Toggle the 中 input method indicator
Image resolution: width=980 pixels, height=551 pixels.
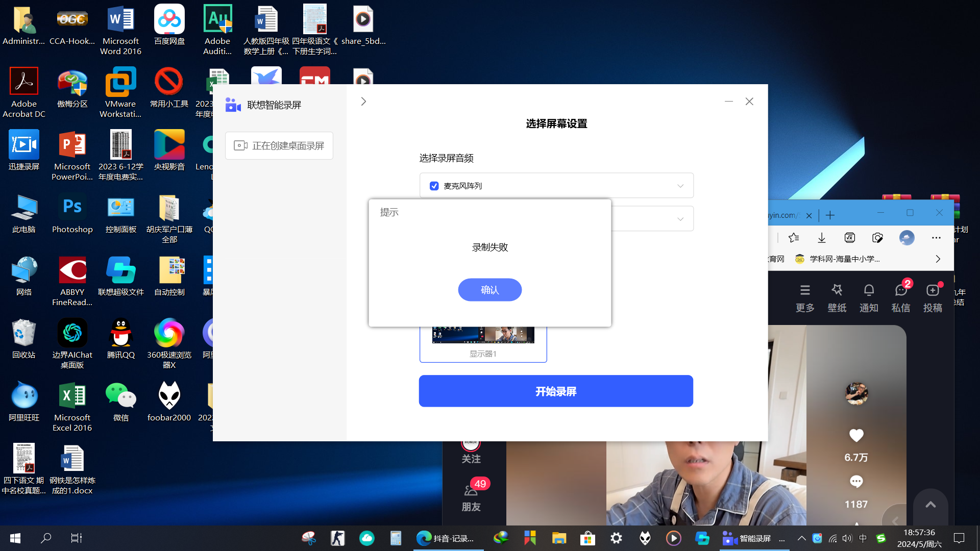coord(863,538)
